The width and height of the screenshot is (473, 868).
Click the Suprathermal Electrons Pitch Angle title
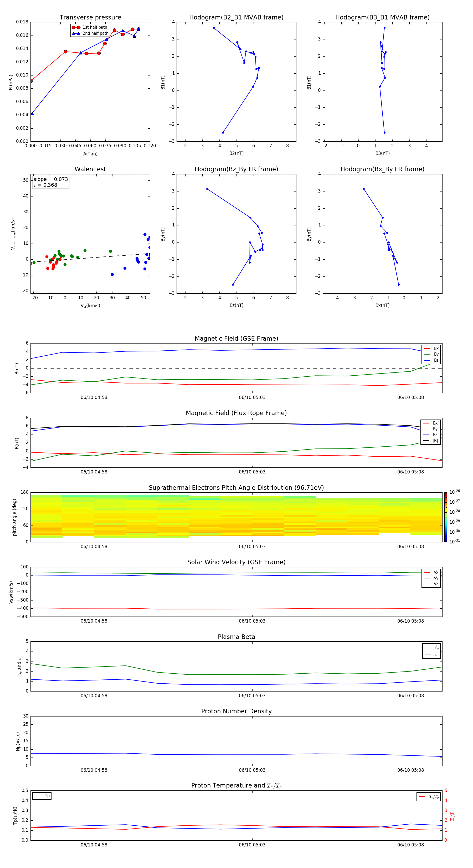tap(236, 488)
